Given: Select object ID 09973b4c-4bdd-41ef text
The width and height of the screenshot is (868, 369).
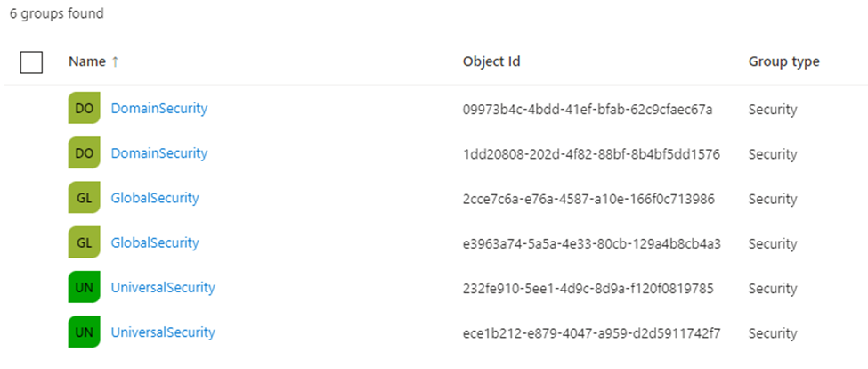Looking at the screenshot, I should tap(588, 109).
